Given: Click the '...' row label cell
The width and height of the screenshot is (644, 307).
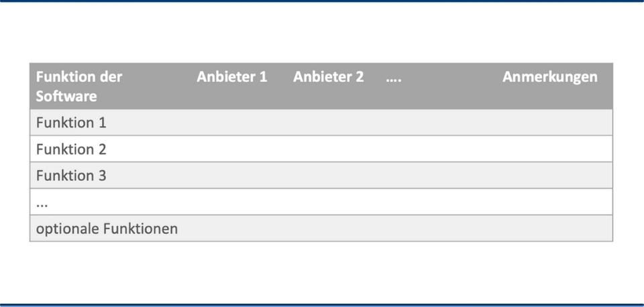Looking at the screenshot, I should [111, 202].
